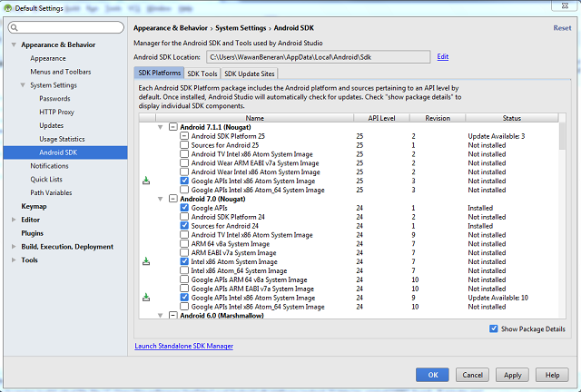The width and height of the screenshot is (581, 392).
Task: Check Sources for Android 25
Action: coord(184,145)
